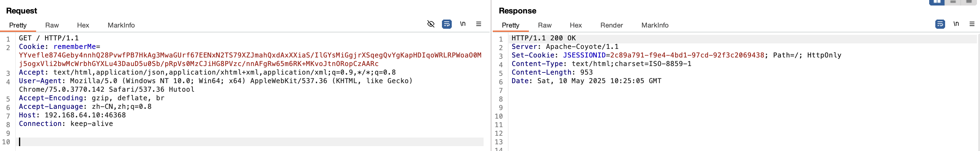Screen dimensions: 980x151
Task: Open the Response panel hamburger options menu
Action: (972, 24)
